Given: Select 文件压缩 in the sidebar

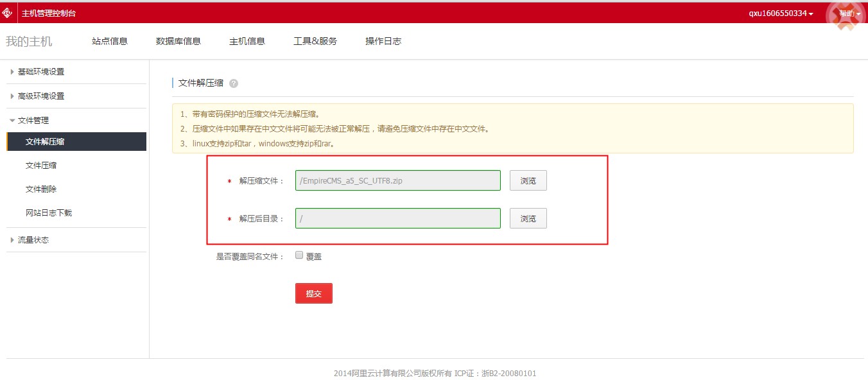Looking at the screenshot, I should click(41, 166).
